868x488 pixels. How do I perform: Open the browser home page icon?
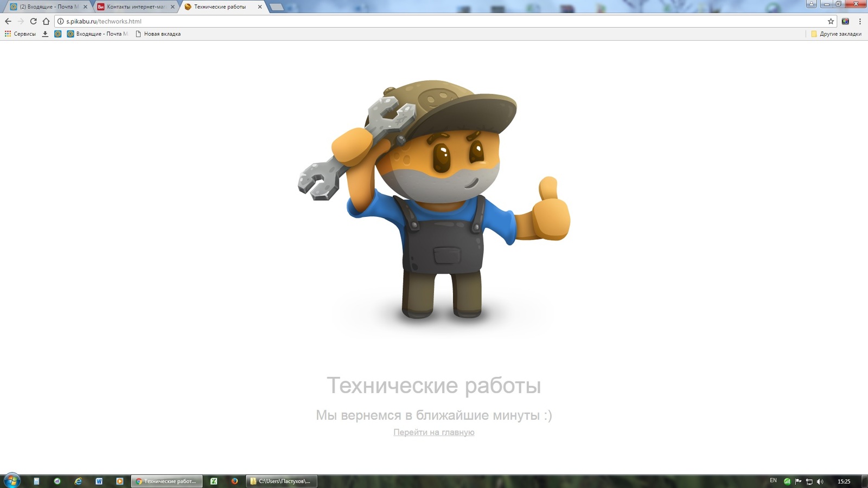click(x=46, y=21)
